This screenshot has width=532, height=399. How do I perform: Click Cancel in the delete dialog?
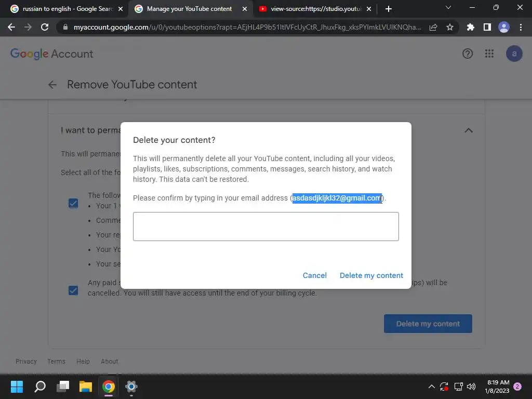[314, 275]
